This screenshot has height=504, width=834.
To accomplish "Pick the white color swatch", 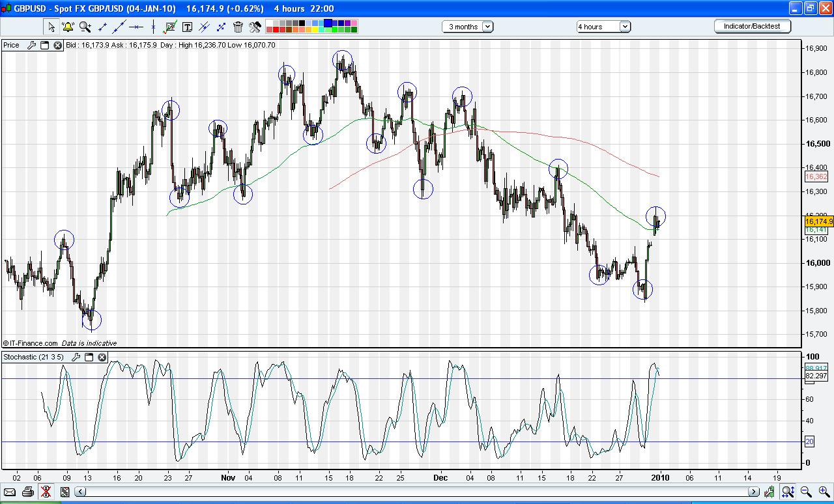I will 269,23.
